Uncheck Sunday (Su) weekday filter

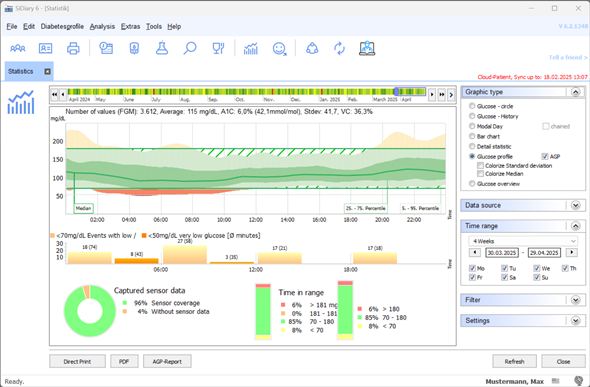click(537, 278)
